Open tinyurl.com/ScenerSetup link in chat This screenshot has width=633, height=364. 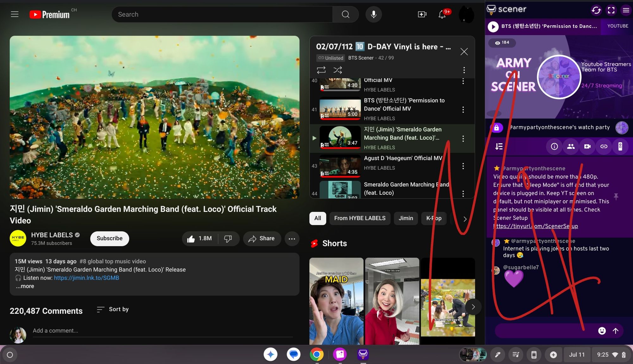[x=536, y=226]
